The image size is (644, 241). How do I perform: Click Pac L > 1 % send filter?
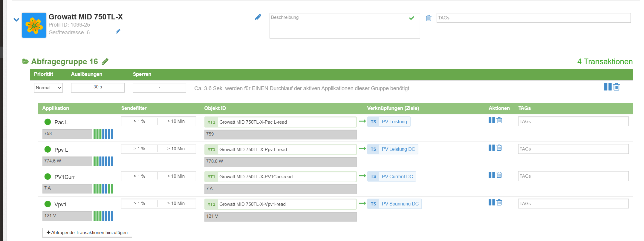139,121
